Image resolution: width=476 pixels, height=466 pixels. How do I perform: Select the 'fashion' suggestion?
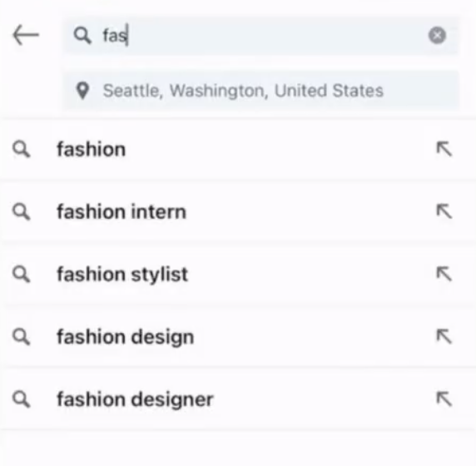point(238,149)
